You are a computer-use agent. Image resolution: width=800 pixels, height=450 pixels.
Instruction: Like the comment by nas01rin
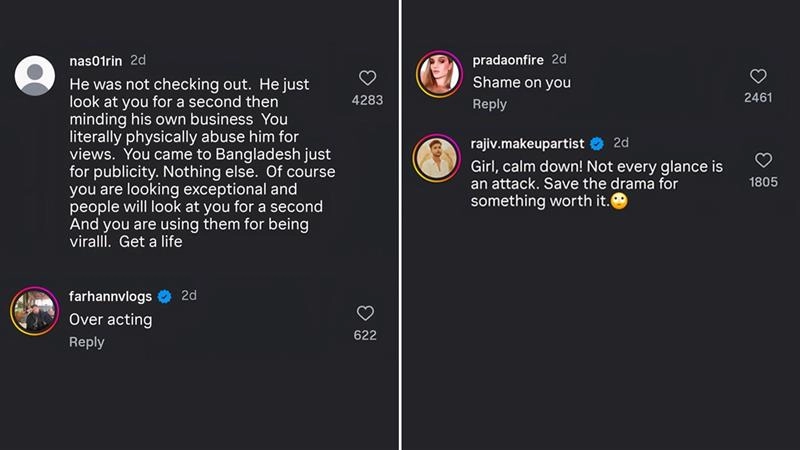click(x=367, y=77)
